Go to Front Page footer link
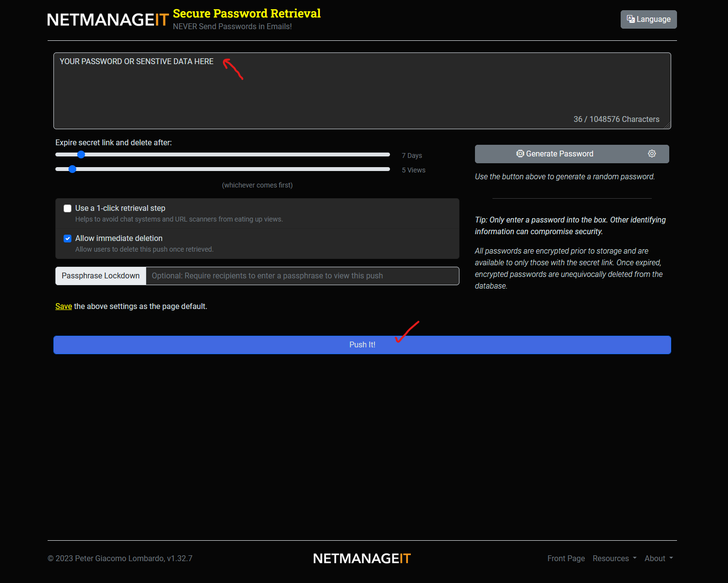This screenshot has width=728, height=583. (566, 559)
